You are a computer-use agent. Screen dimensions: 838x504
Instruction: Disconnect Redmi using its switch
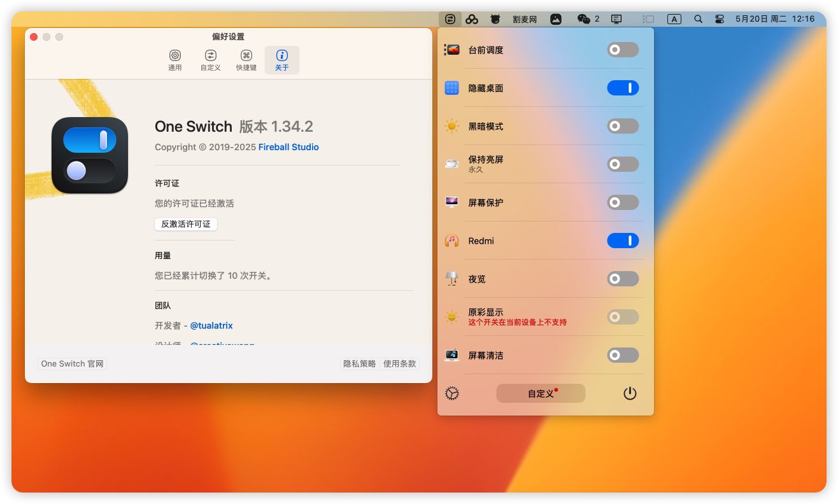[623, 241]
